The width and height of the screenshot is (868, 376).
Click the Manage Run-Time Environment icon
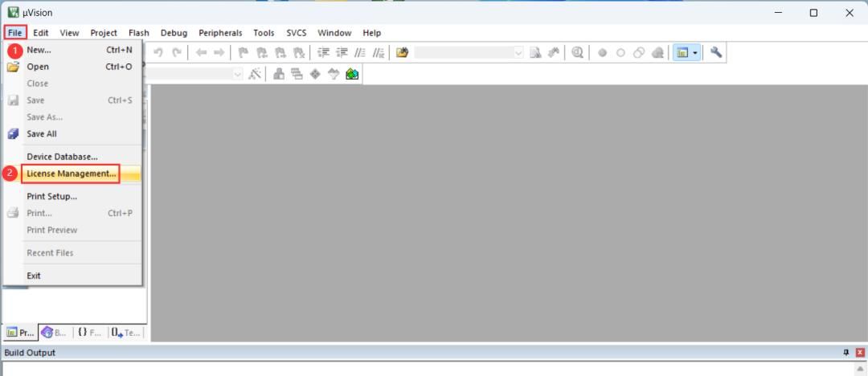point(314,74)
